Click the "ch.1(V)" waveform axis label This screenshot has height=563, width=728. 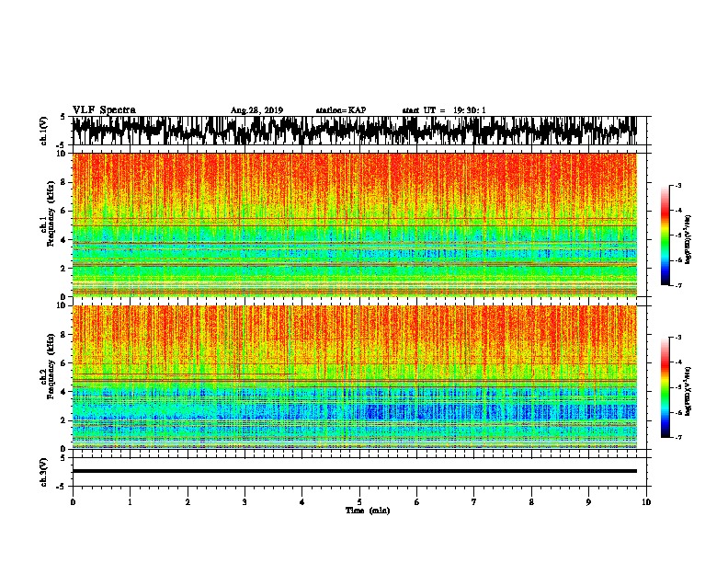pos(43,131)
